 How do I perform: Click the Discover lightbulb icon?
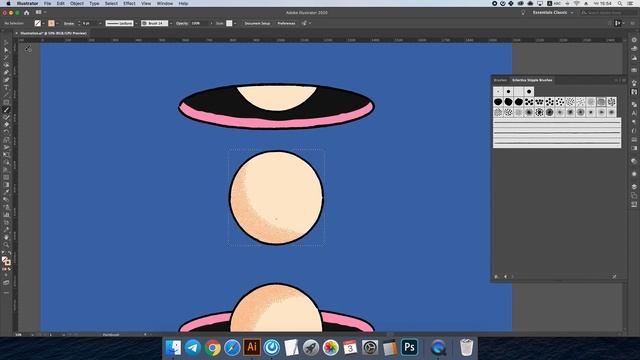click(x=523, y=13)
